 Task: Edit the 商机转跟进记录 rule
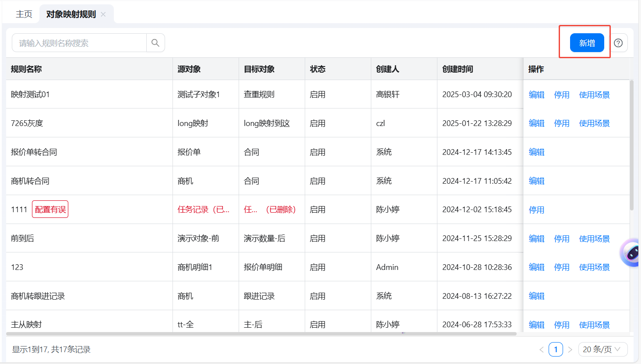click(x=536, y=296)
